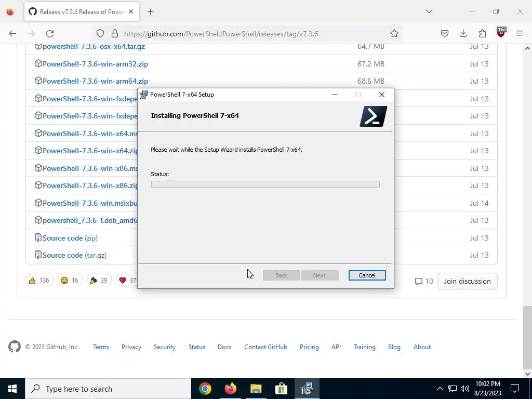Click the setup dialog title bar installer icon

click(144, 95)
